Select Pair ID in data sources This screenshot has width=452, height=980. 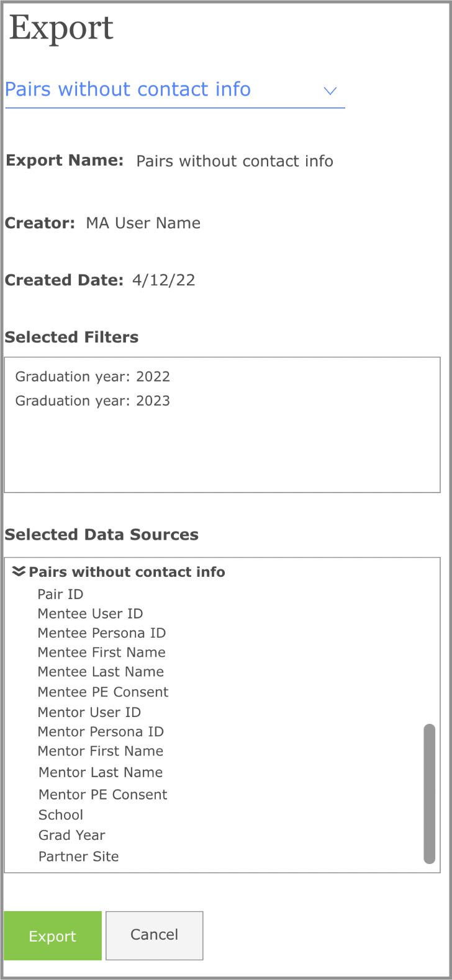click(60, 594)
